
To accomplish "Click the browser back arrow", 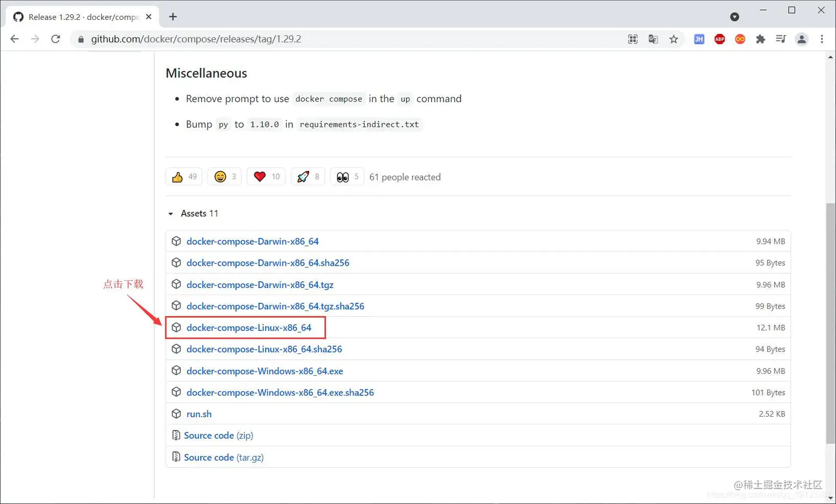I will pos(14,39).
